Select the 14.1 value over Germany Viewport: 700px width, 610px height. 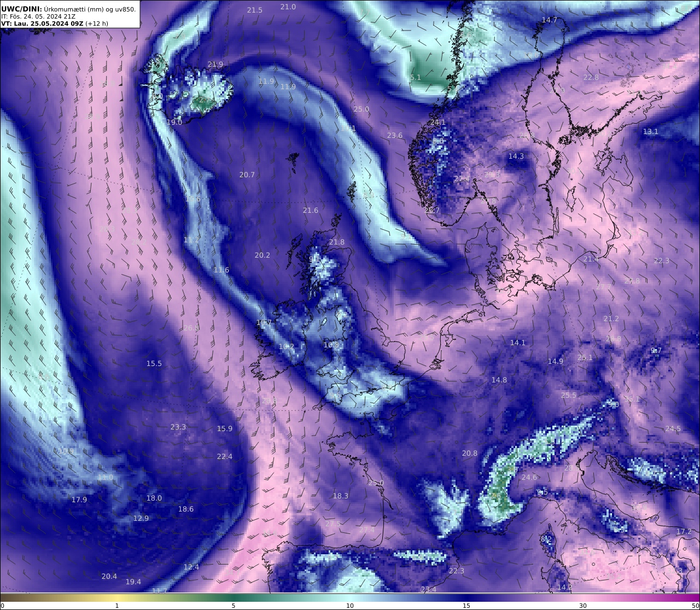518,342
